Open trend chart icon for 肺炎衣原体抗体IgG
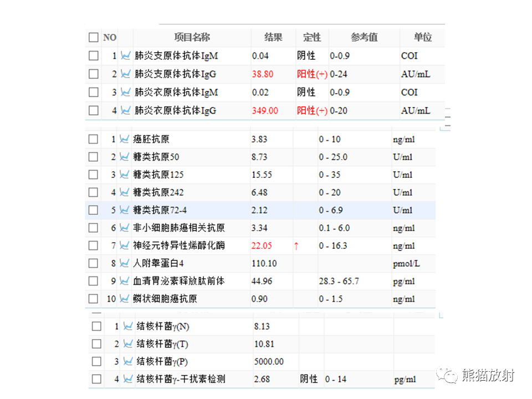Image resolution: width=532 pixels, height=399 pixels. [126, 111]
